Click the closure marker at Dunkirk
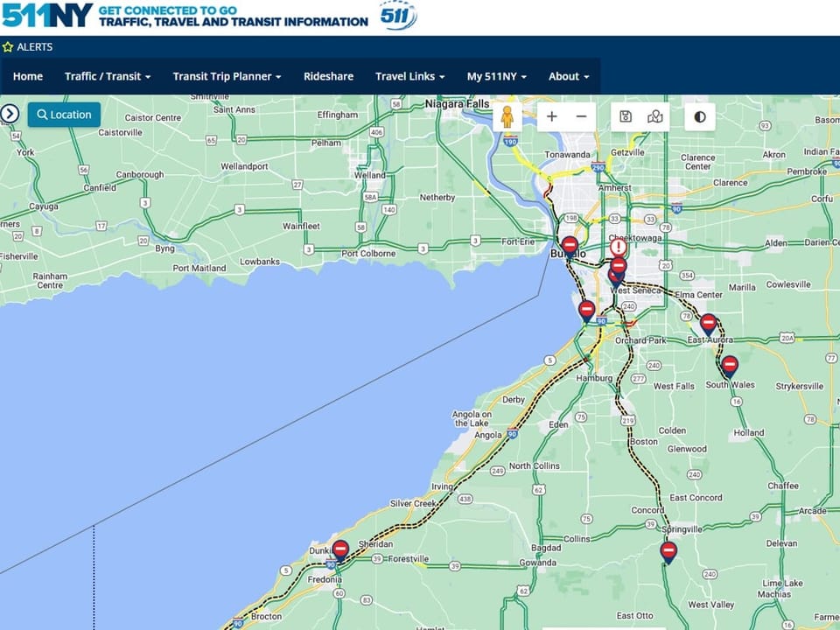 (x=340, y=550)
